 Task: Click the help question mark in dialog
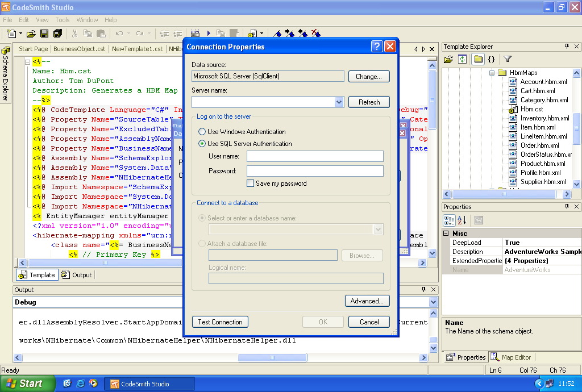point(377,47)
